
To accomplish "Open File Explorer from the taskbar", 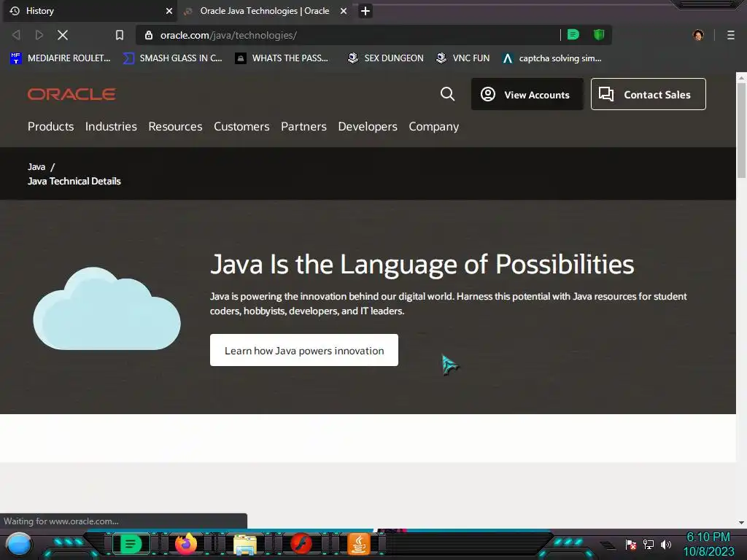I will click(x=244, y=545).
